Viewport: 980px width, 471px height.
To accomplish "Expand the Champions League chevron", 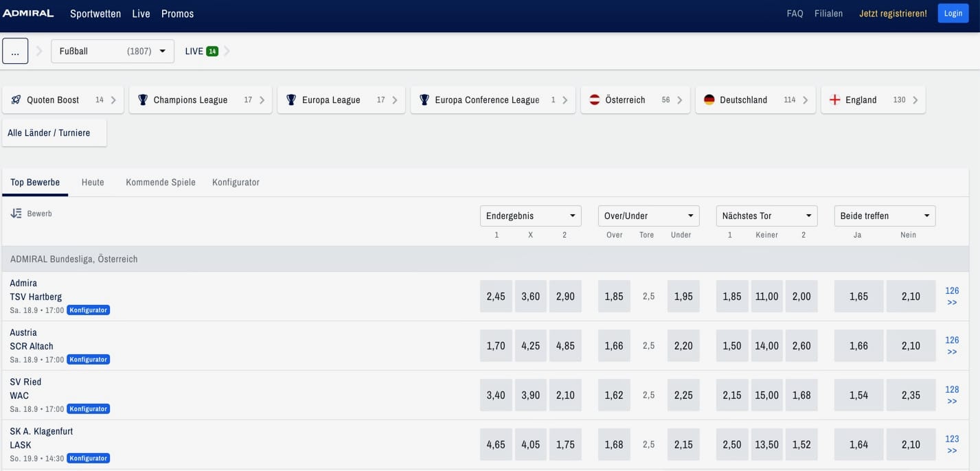I will [262, 100].
